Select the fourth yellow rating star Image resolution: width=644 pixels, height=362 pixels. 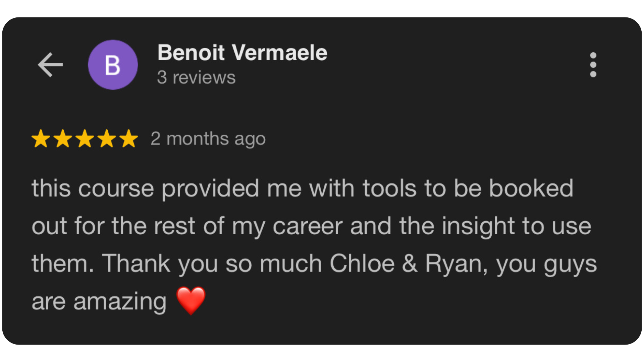pyautogui.click(x=107, y=138)
